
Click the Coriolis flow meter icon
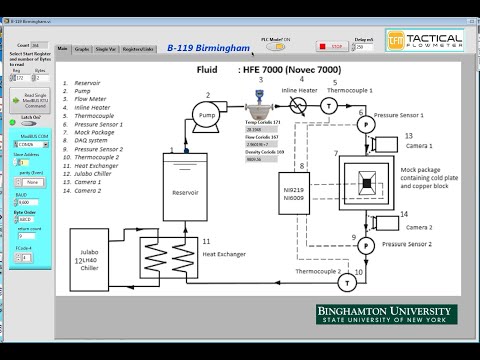(259, 105)
